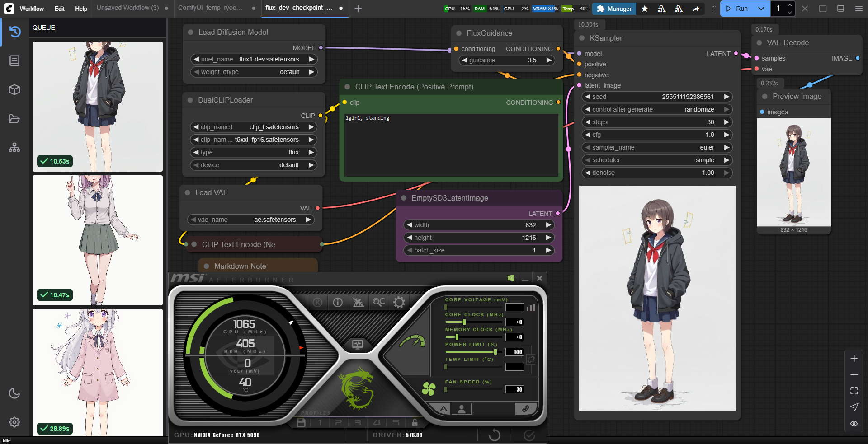Increase steps value with right arrow
868x444 pixels.
pos(726,122)
